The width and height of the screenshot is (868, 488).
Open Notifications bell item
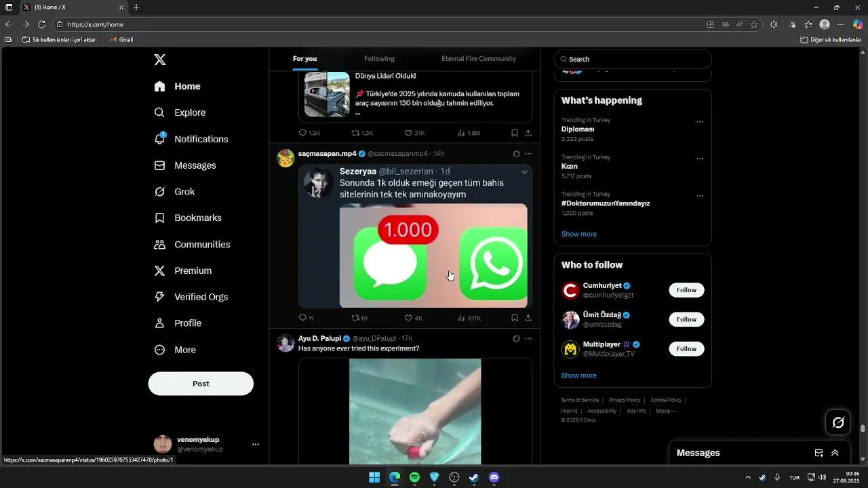(191, 139)
